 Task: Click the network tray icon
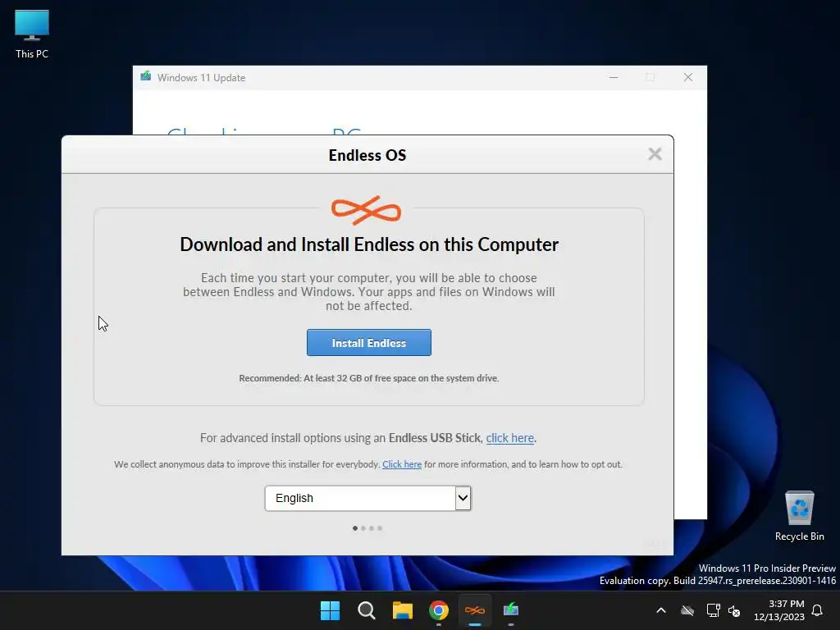coord(713,610)
